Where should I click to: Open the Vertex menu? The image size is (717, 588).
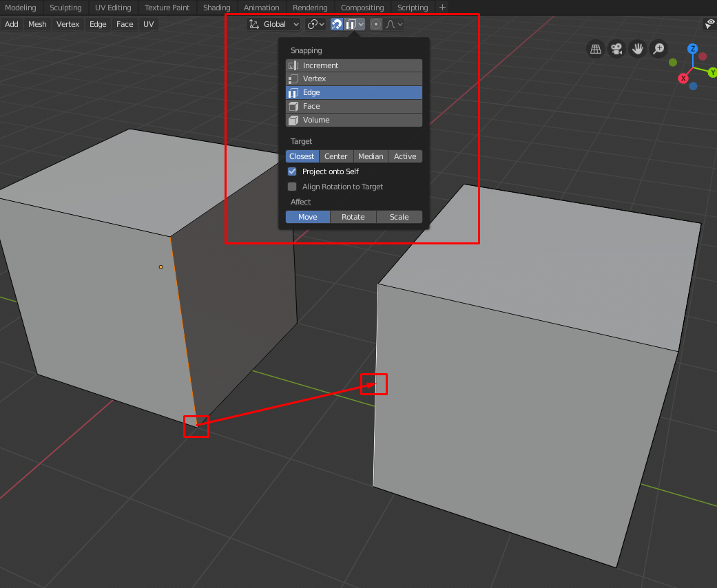(x=67, y=24)
